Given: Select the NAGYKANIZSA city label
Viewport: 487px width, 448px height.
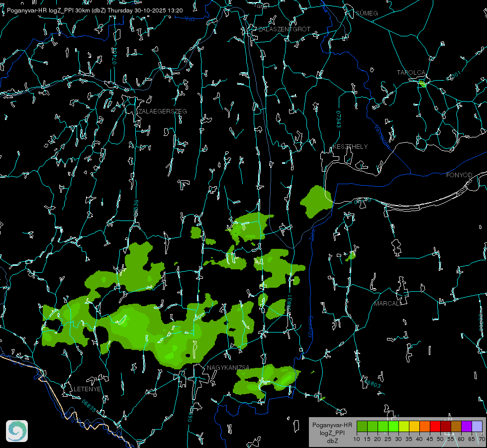Looking at the screenshot, I should click(x=228, y=367).
